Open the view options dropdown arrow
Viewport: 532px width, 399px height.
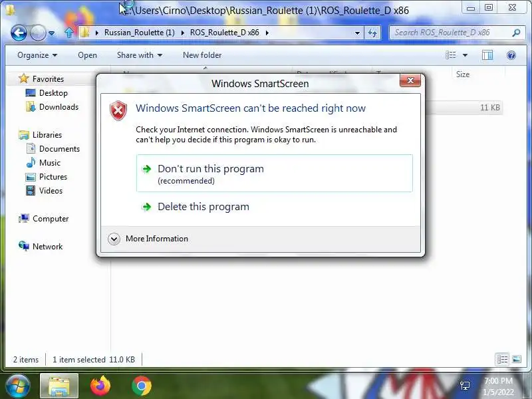point(465,55)
